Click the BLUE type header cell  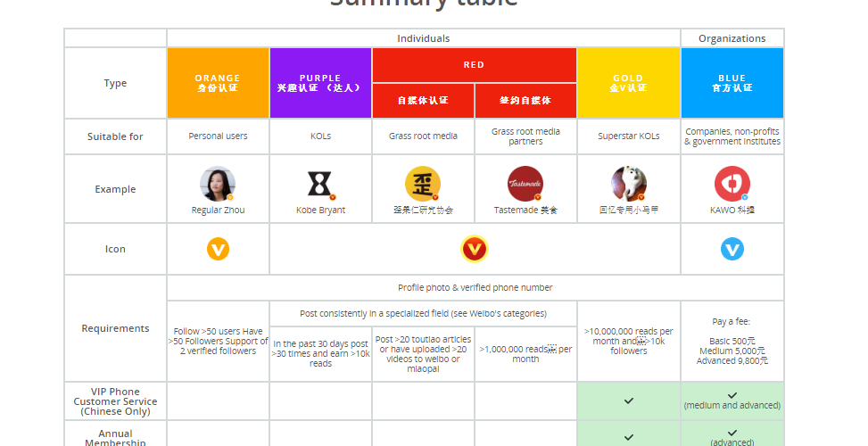pyautogui.click(x=732, y=83)
